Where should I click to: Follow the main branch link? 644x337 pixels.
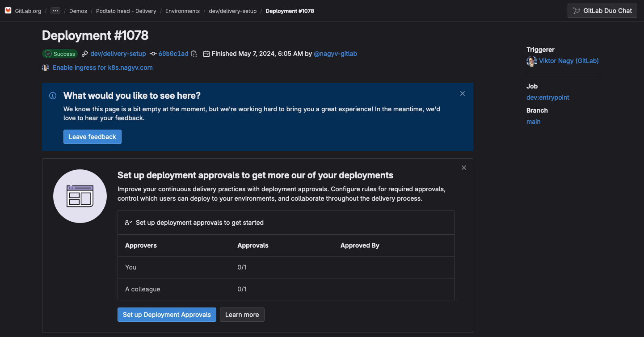pos(533,121)
